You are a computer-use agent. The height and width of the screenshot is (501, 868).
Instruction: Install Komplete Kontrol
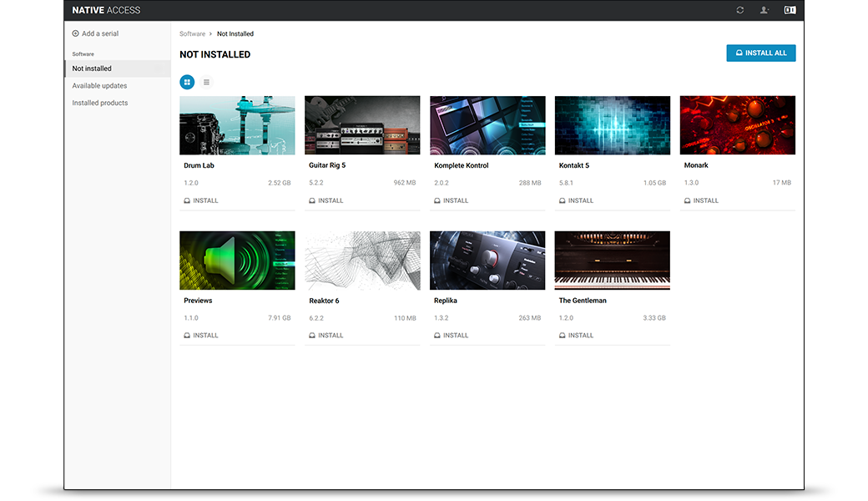[x=452, y=200]
